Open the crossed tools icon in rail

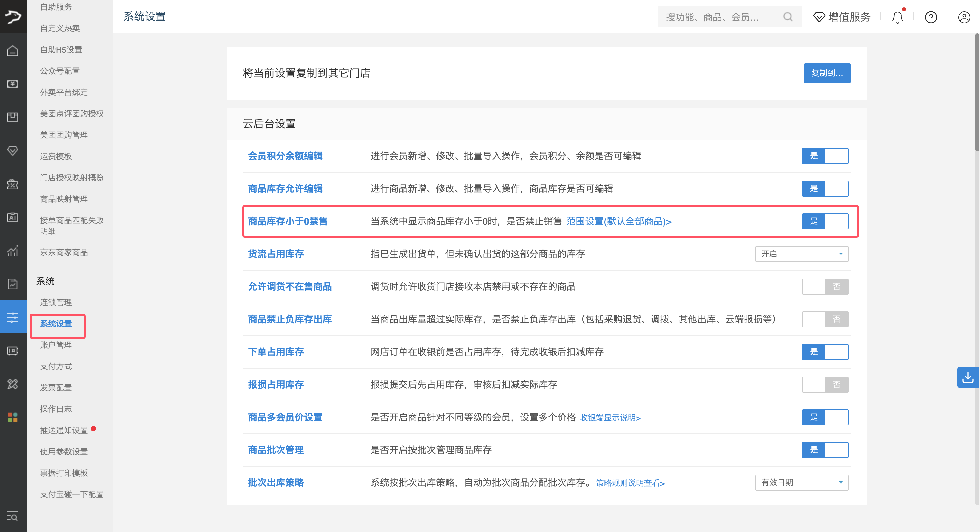click(x=13, y=384)
